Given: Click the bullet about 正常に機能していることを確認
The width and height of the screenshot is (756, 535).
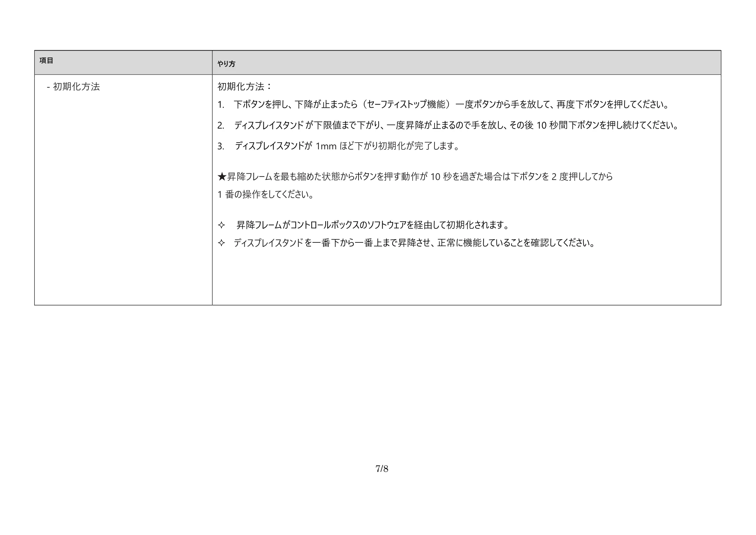Looking at the screenshot, I should pyautogui.click(x=407, y=243).
